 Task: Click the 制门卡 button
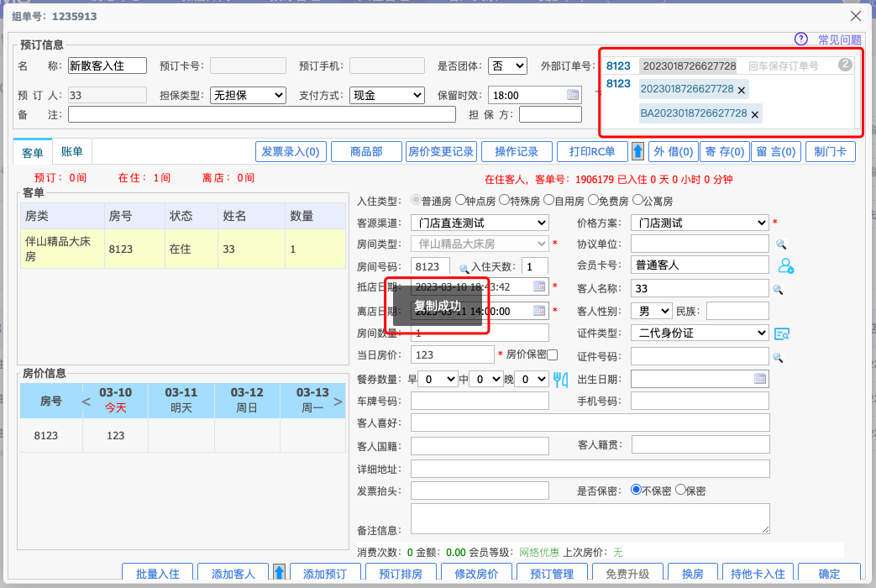point(830,151)
